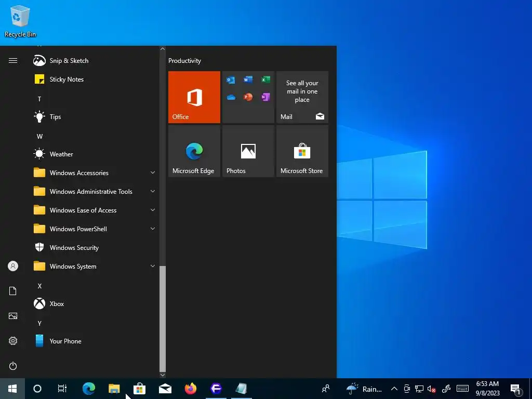Viewport: 532px width, 399px height.
Task: Open Settings gear in Start sidebar
Action: pos(13,341)
